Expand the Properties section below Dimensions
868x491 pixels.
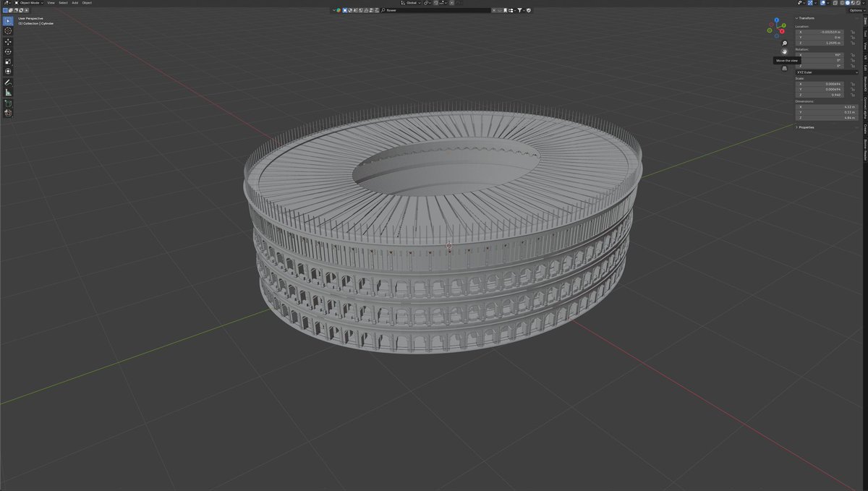coord(805,127)
